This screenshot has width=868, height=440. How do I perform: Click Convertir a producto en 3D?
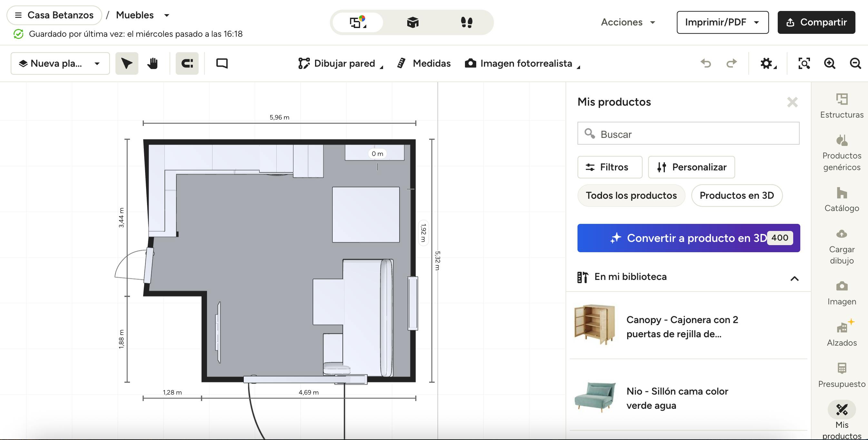(688, 238)
